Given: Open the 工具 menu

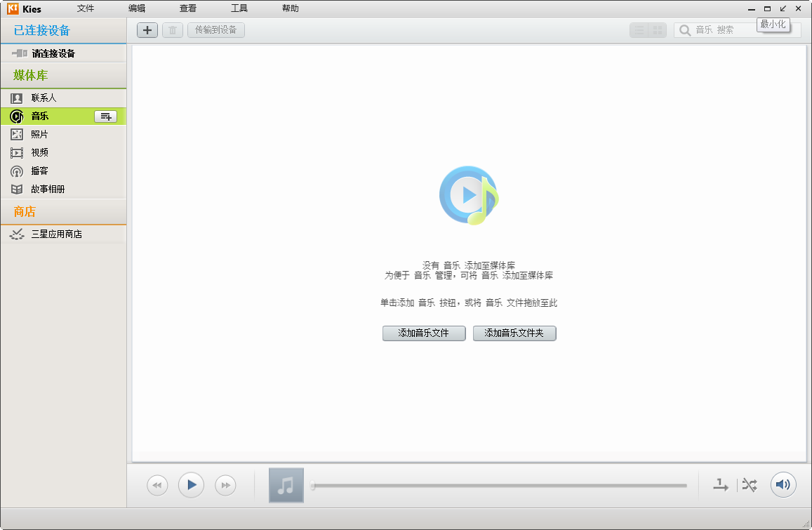Looking at the screenshot, I should 239,8.
